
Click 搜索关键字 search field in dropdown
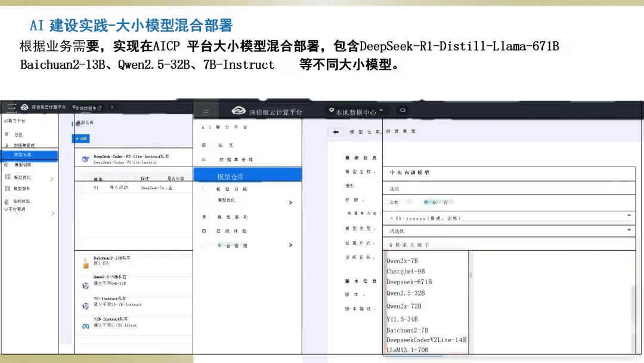509,245
